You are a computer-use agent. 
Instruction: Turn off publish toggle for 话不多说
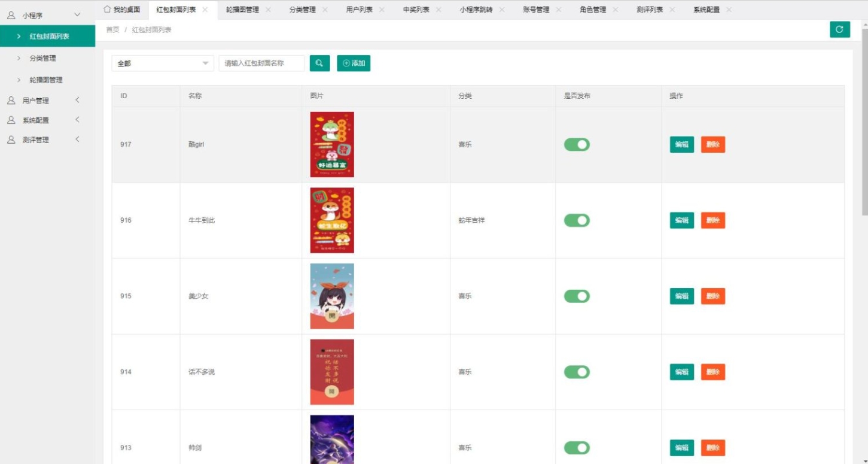pyautogui.click(x=577, y=372)
